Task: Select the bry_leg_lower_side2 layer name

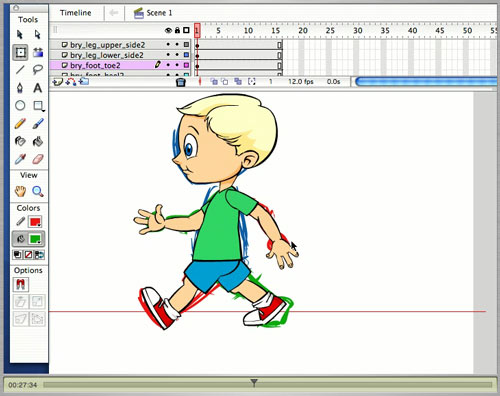Action: tap(107, 55)
